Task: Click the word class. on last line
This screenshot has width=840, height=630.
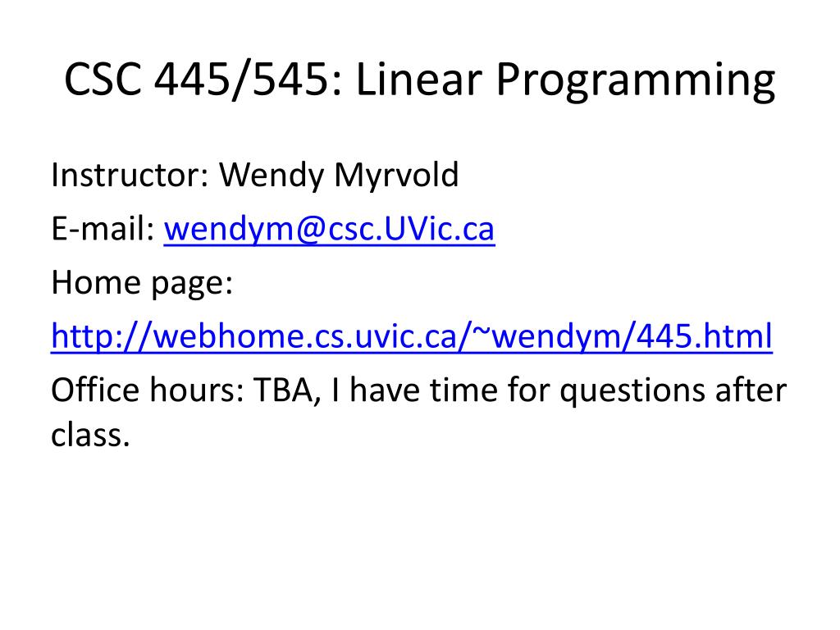Action: pos(90,435)
